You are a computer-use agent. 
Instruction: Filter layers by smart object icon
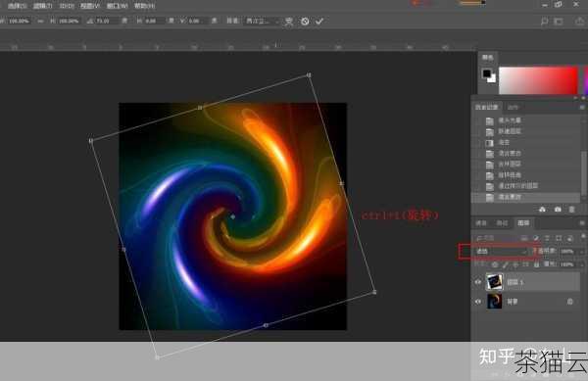[x=570, y=238]
